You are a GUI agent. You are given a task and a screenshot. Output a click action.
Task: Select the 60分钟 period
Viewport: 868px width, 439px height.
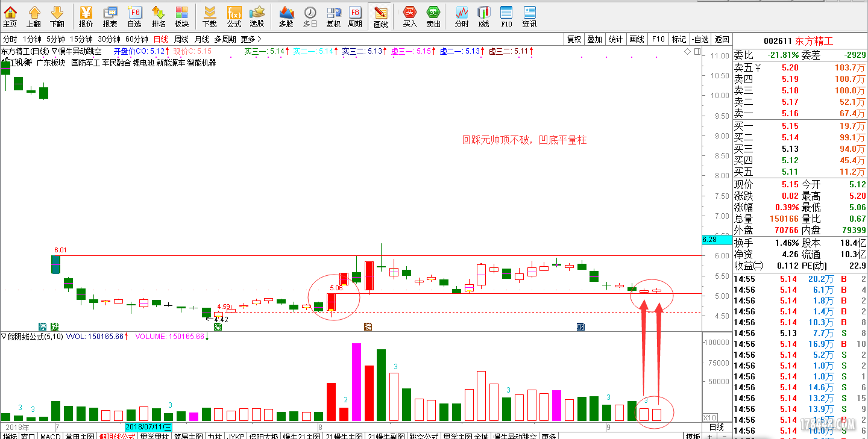(137, 39)
